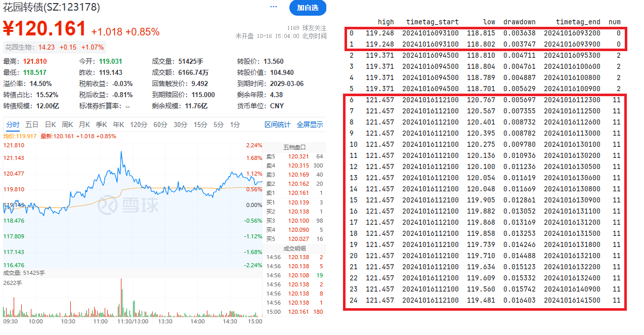
Task: Click the 五档盘口 header
Action: point(294,147)
